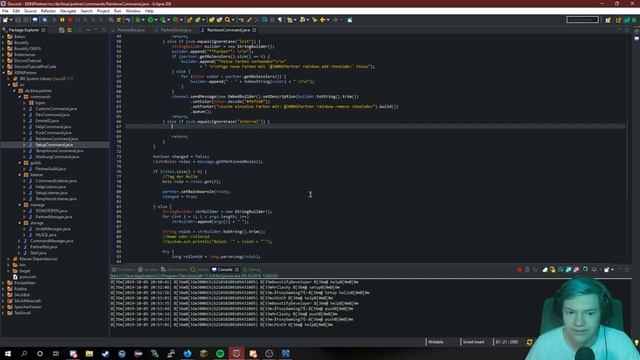
Task: Open the Debug button dropdown arrow
Action: tap(142, 20)
